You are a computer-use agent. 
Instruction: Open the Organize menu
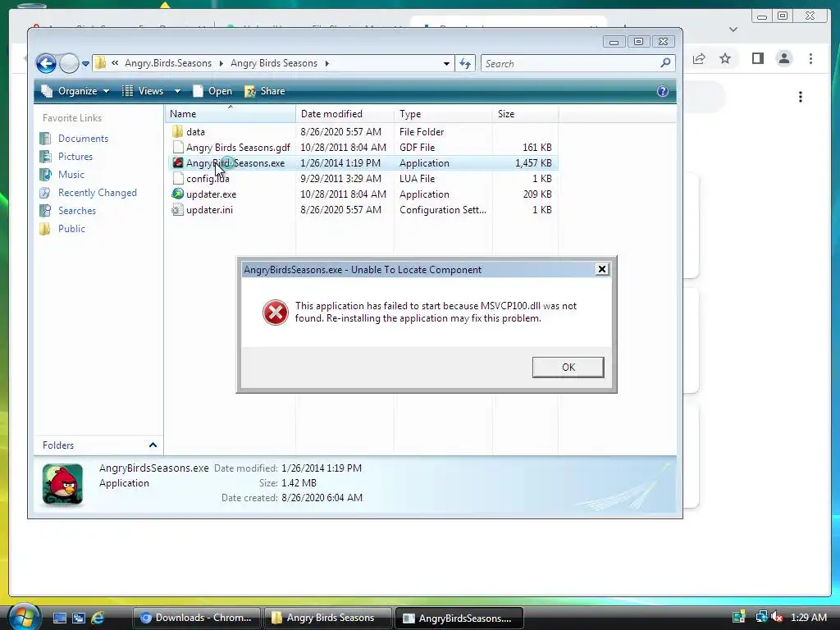[x=75, y=91]
